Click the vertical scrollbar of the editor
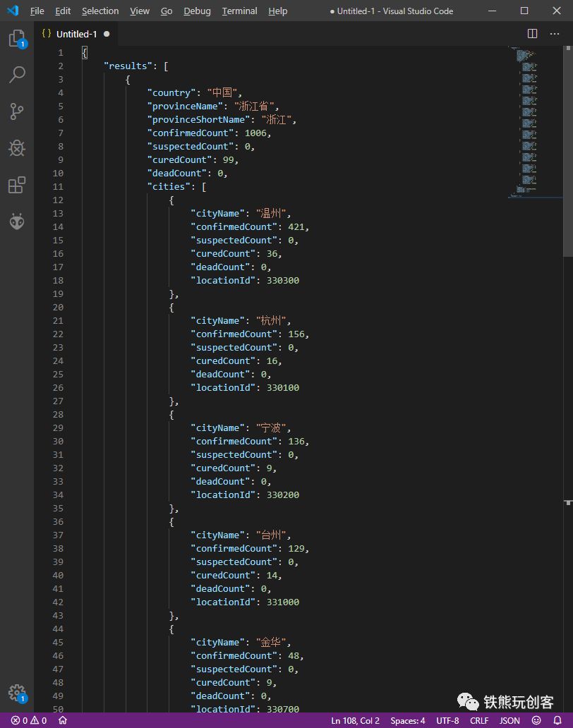This screenshot has height=728, width=573. pos(568,151)
